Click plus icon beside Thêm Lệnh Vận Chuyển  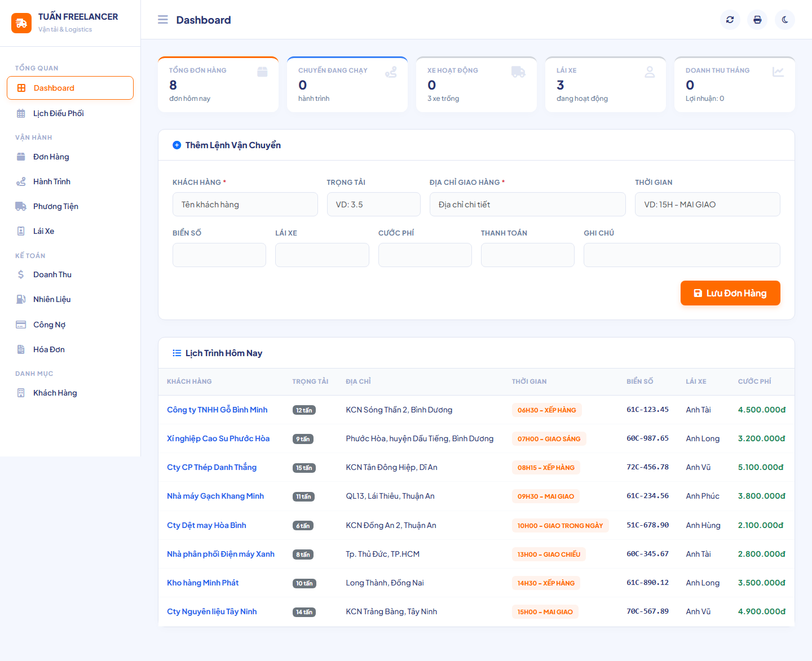tap(176, 145)
